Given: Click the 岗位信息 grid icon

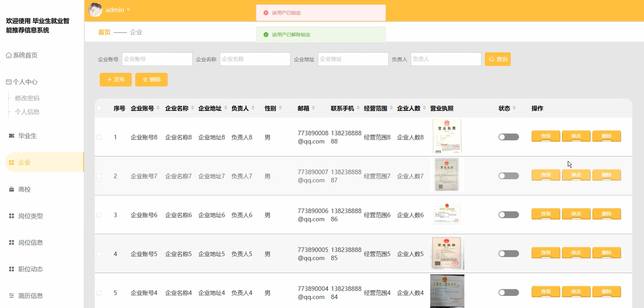Looking at the screenshot, I should coord(12,243).
